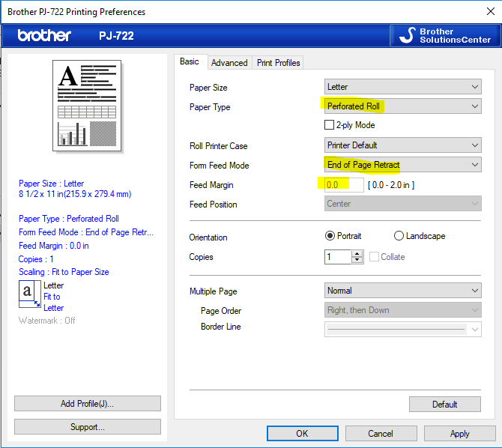Open the Support... button
The height and width of the screenshot is (448, 502).
click(88, 427)
